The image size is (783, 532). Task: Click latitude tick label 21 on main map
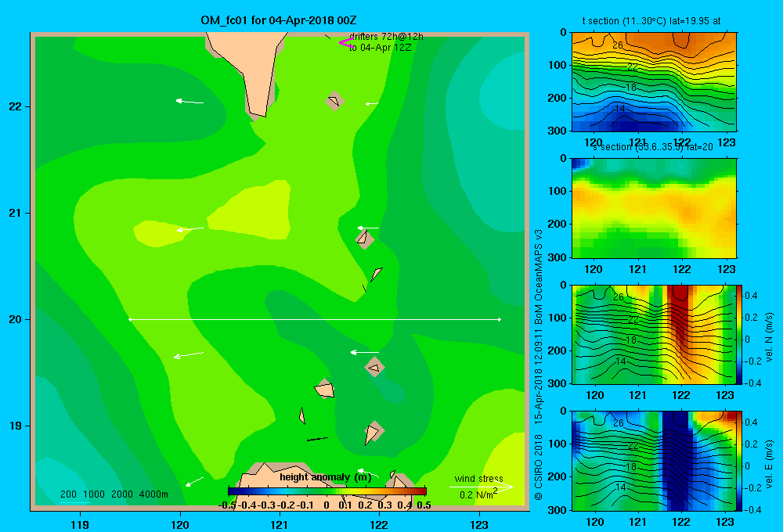point(16,213)
